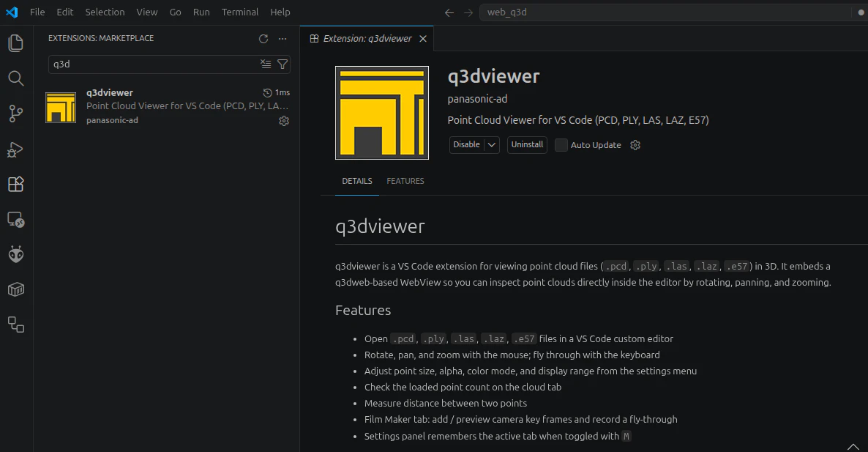Refresh the extensions marketplace list
Image resolution: width=868 pixels, height=452 pixels.
[x=263, y=39]
